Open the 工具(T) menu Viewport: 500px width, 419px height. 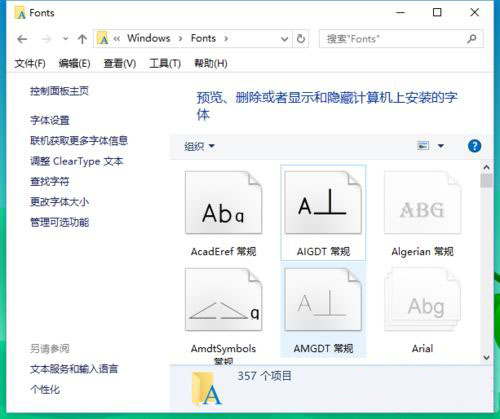tap(165, 63)
